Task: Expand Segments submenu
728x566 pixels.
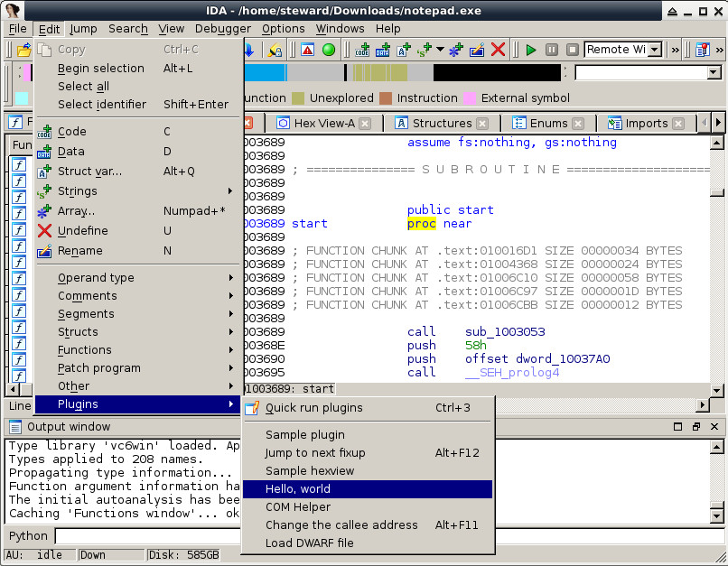Action: tap(138, 314)
